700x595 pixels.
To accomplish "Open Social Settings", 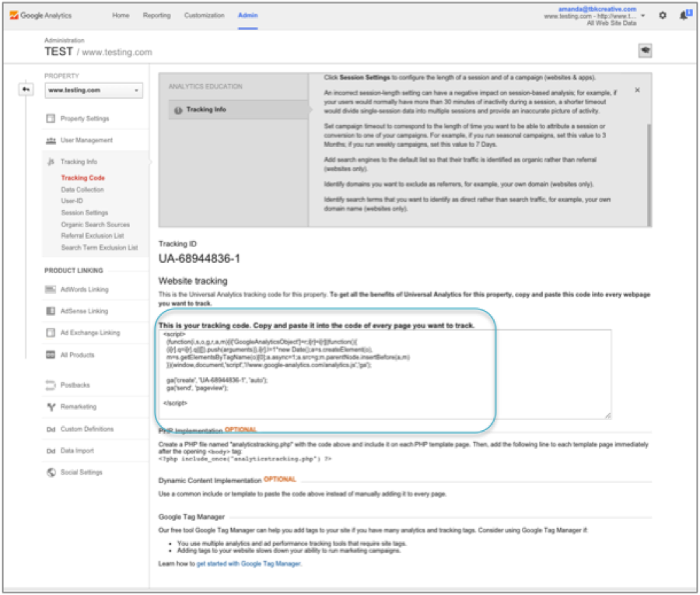I will 81,472.
